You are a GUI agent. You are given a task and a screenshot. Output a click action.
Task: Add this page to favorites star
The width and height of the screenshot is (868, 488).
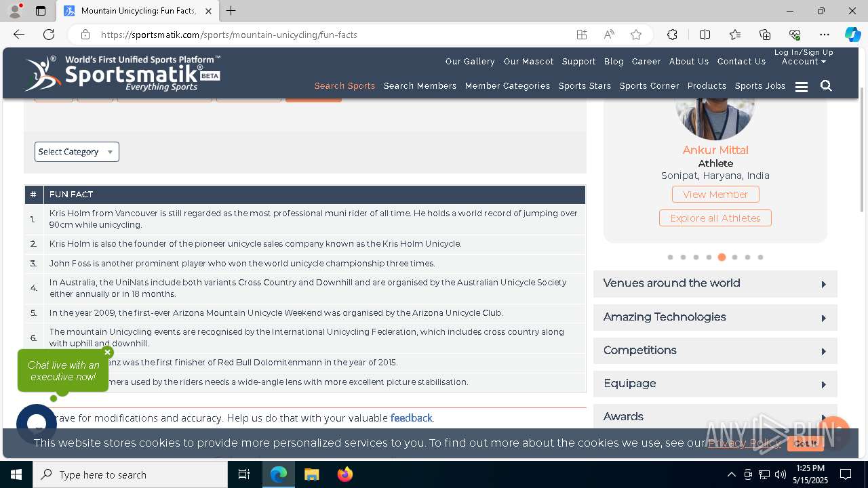point(636,35)
